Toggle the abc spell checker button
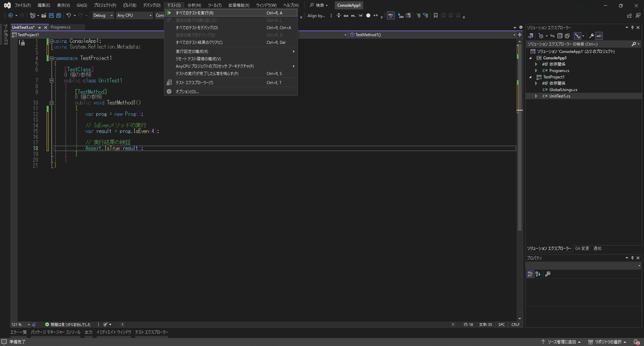644x346 pixels. 390,15
